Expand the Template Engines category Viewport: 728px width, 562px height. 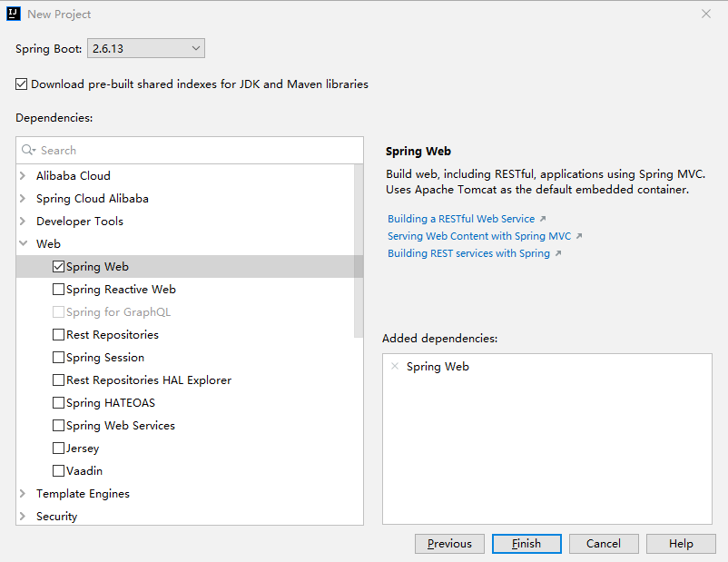[x=23, y=494]
